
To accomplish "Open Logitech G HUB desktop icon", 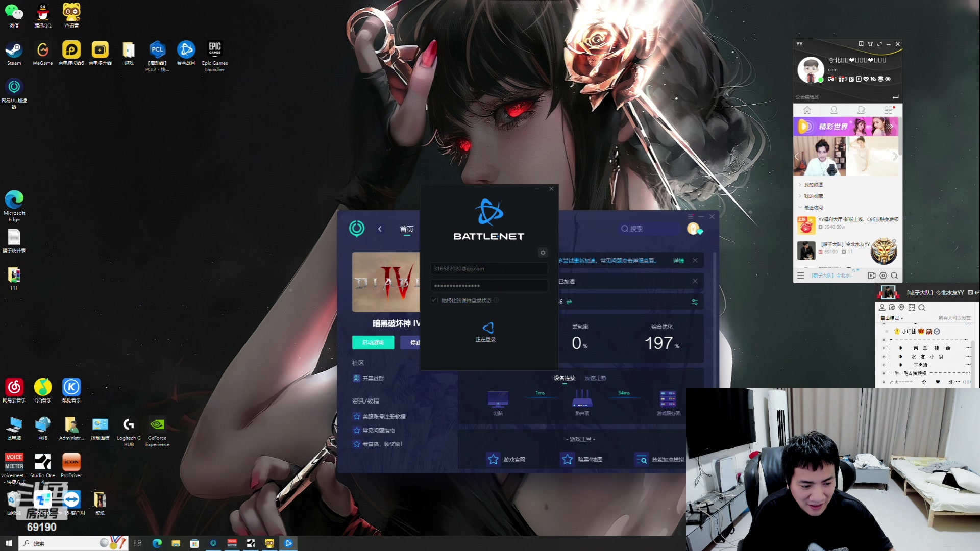I will coord(129,432).
